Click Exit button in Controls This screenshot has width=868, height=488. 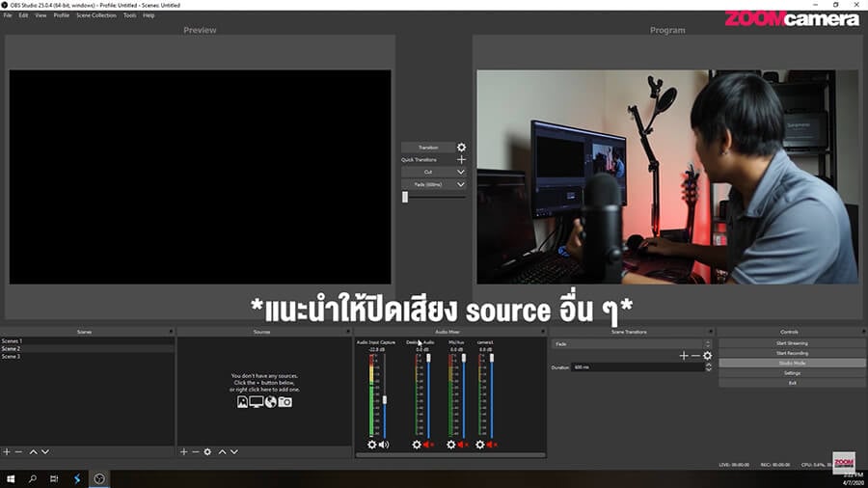pos(792,383)
